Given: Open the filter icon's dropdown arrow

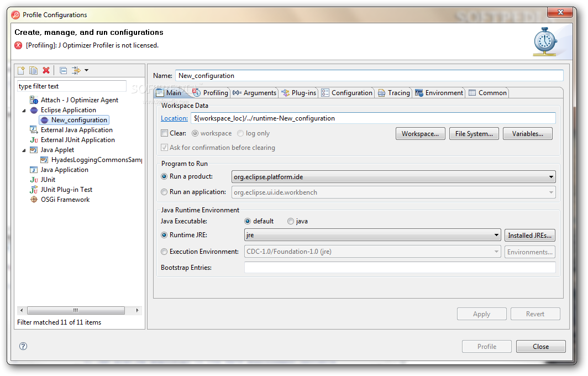Looking at the screenshot, I should [87, 70].
